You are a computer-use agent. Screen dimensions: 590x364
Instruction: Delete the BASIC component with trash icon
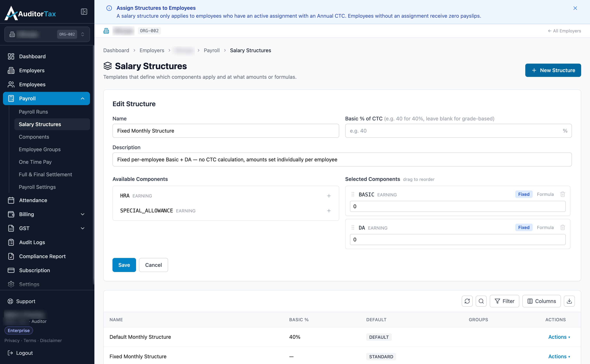click(x=563, y=194)
